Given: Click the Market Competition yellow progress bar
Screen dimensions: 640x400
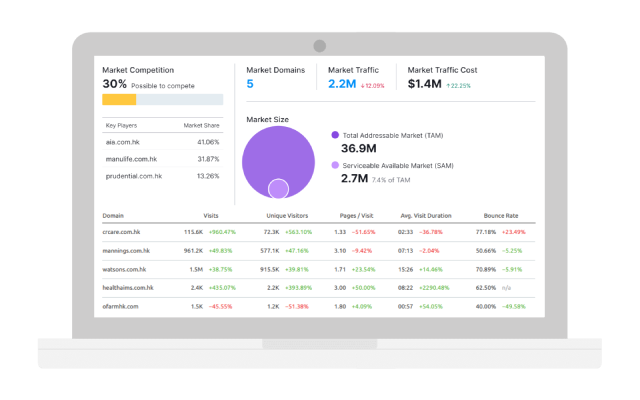Looking at the screenshot, I should tap(119, 99).
